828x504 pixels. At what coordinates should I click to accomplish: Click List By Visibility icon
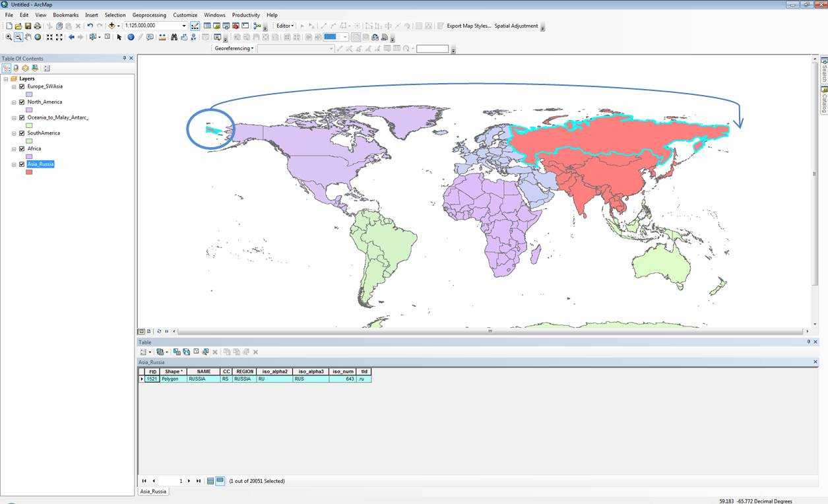[25, 68]
